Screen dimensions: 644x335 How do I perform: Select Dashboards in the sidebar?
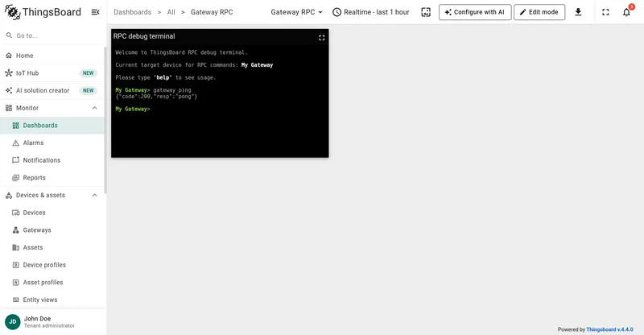click(x=52, y=126)
